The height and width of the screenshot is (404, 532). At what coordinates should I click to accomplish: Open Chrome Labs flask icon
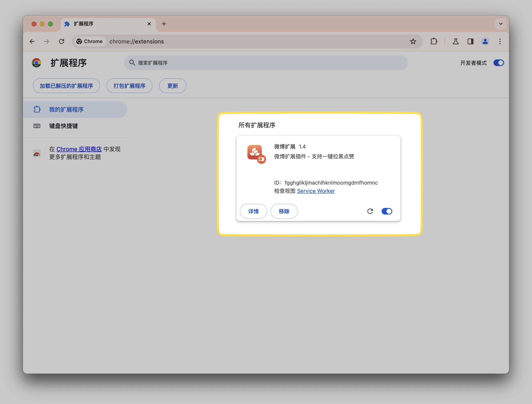click(x=456, y=41)
